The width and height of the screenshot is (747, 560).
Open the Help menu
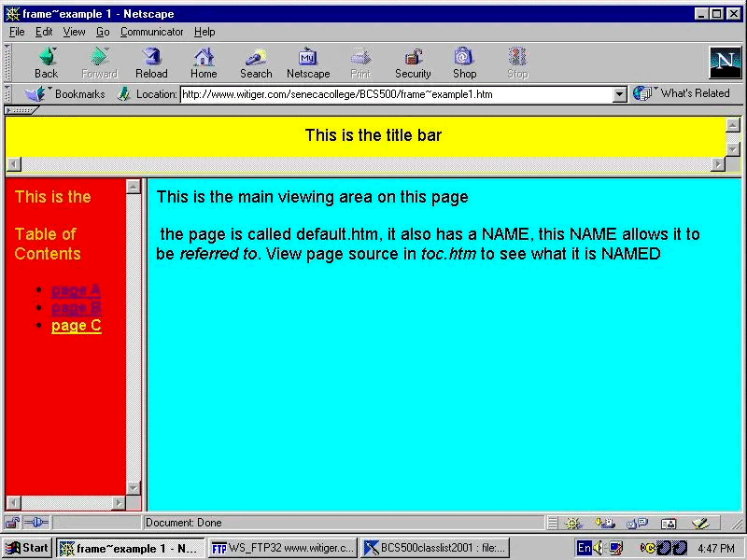click(x=204, y=32)
